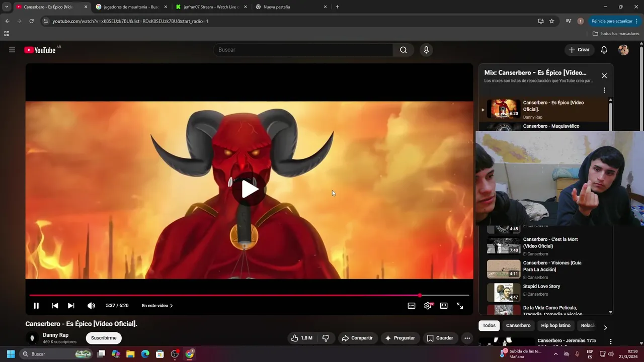Open Microsoft Edge from the taskbar
This screenshot has height=362, width=644.
[145, 354]
